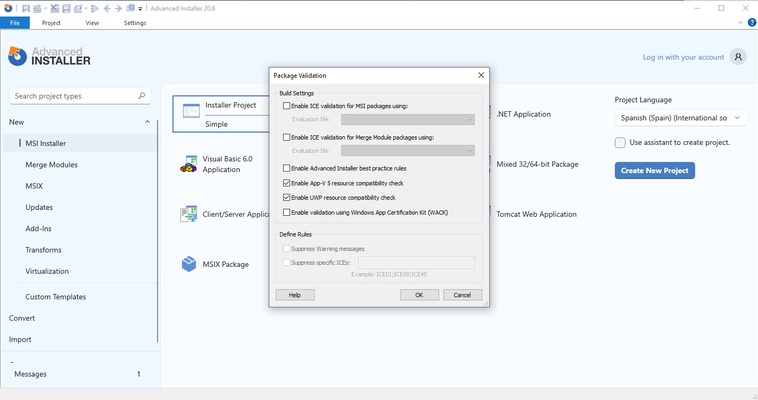
Task: Toggle Suppress specific ICEs checkbox
Action: (287, 263)
